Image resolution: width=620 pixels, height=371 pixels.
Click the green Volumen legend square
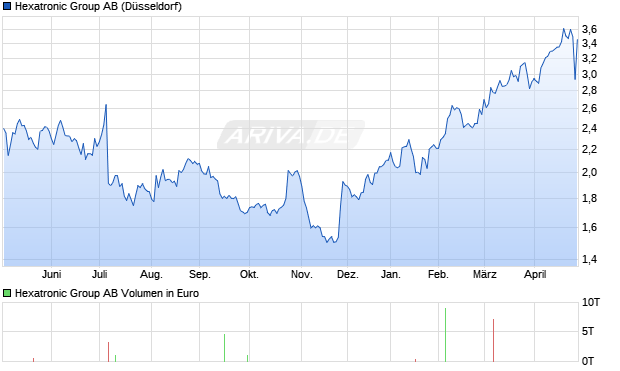7,293
